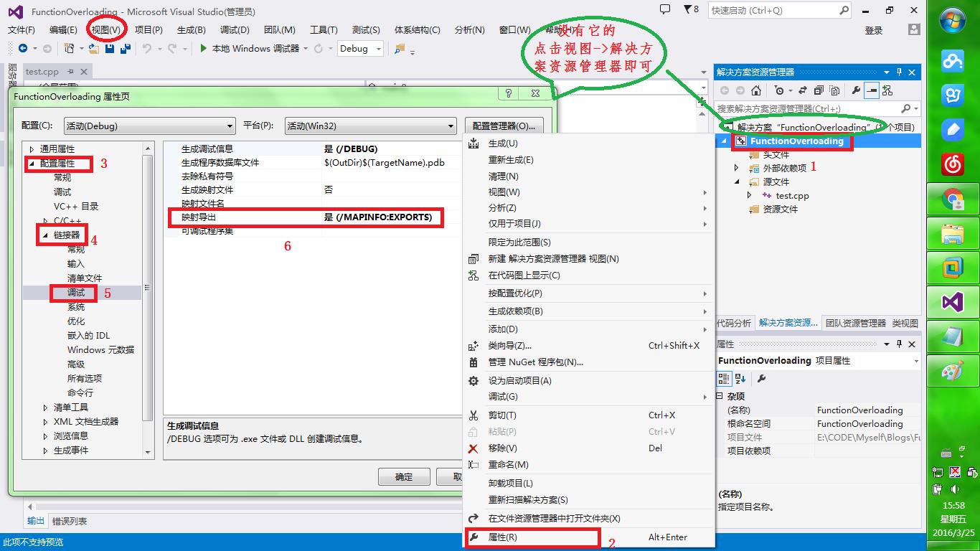This screenshot has width=980, height=551.
Task: Click the Undo arrow in toolbar
Action: tap(146, 48)
